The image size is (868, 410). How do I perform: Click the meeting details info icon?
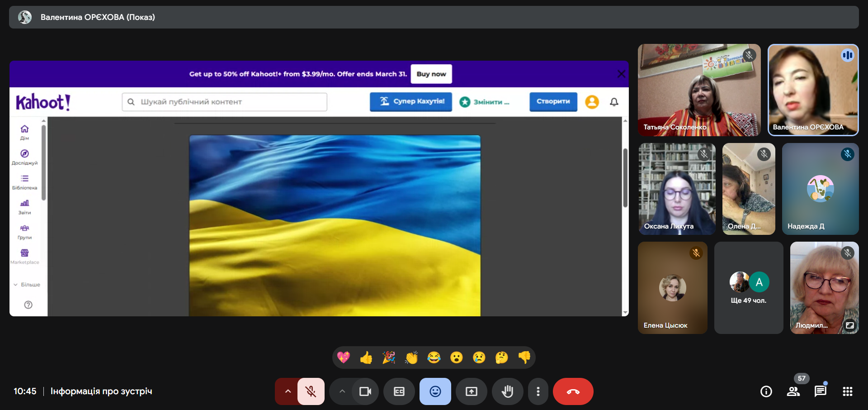(766, 391)
